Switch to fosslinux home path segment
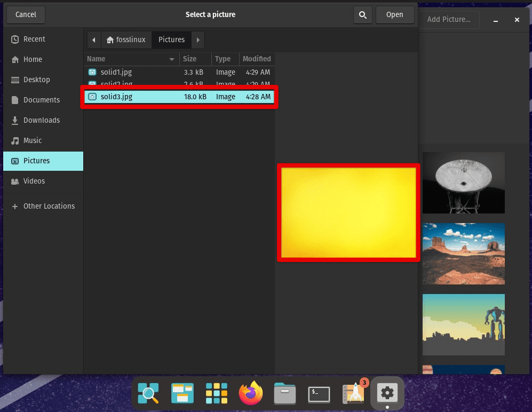The image size is (532, 412). pos(126,40)
